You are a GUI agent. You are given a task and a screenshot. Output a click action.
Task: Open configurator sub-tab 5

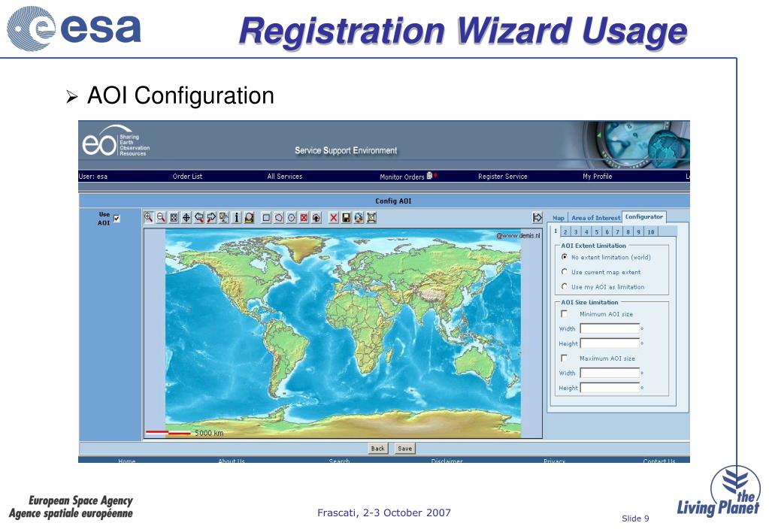[x=597, y=232]
